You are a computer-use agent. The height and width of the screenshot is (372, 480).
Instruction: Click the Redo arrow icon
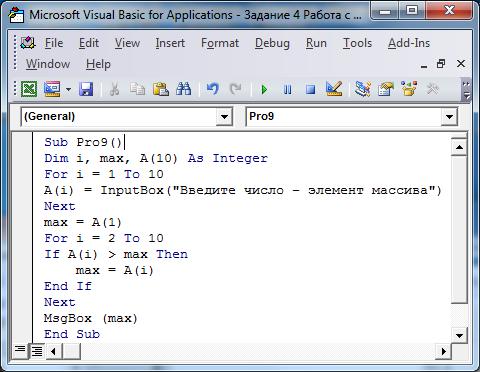pyautogui.click(x=236, y=89)
